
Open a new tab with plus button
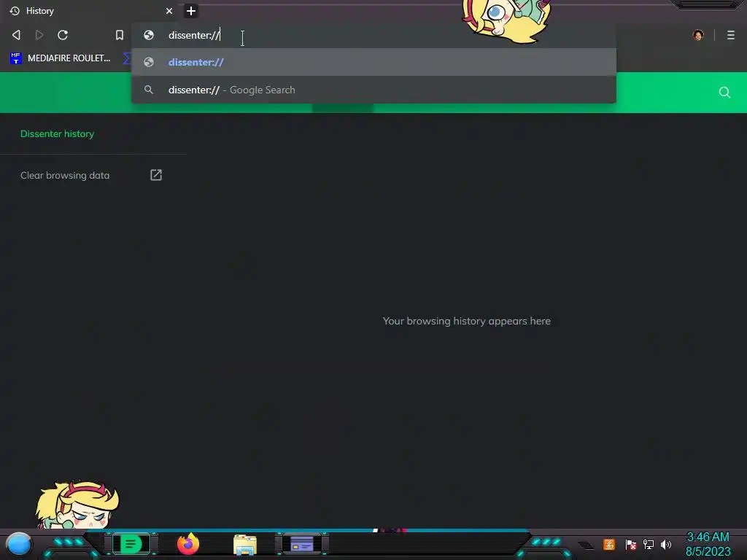(191, 11)
